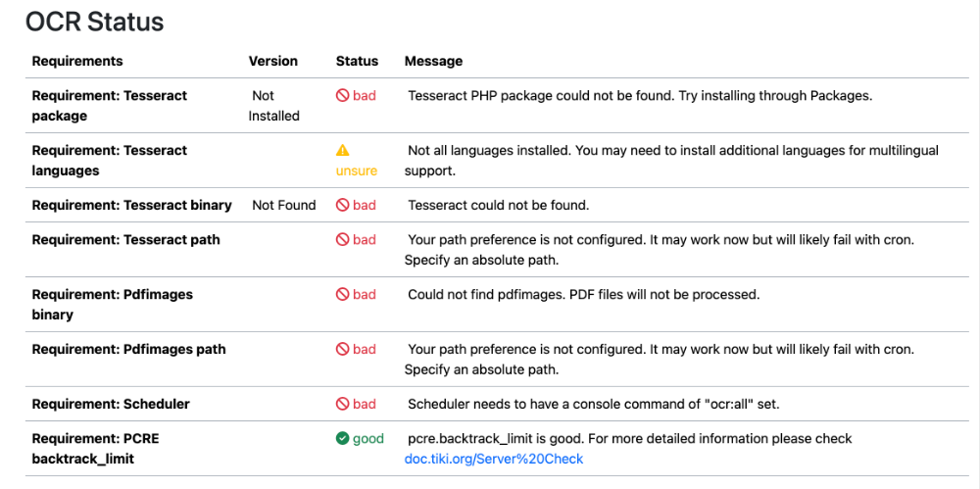Click the bad icon for Pdfimages path
This screenshot has height=489, width=980.
[342, 349]
